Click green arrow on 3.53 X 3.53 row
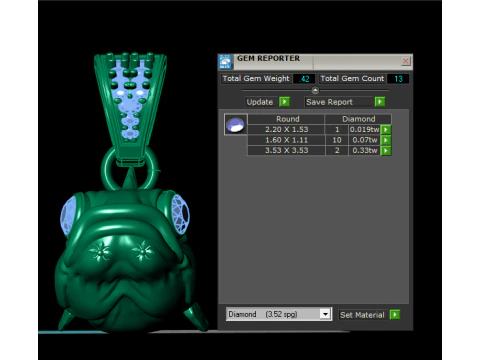480x360 pixels. click(x=386, y=151)
